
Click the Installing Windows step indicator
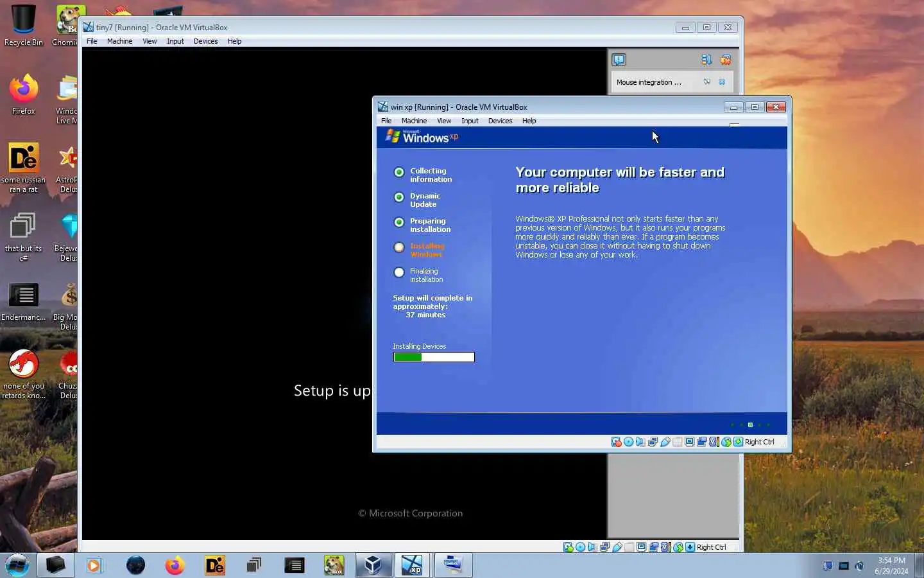tap(399, 247)
